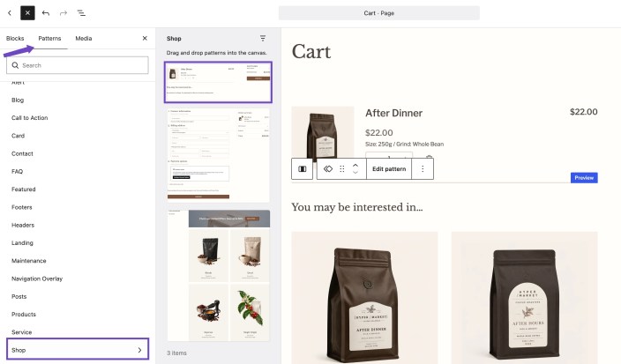Insert the cart pattern thumbnail
This screenshot has width=621, height=364.
pyautogui.click(x=218, y=82)
